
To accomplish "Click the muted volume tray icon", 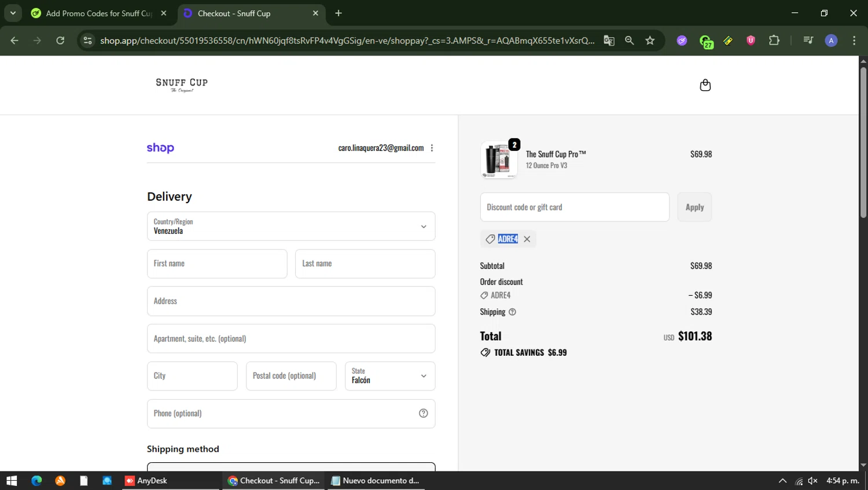I will pyautogui.click(x=812, y=481).
